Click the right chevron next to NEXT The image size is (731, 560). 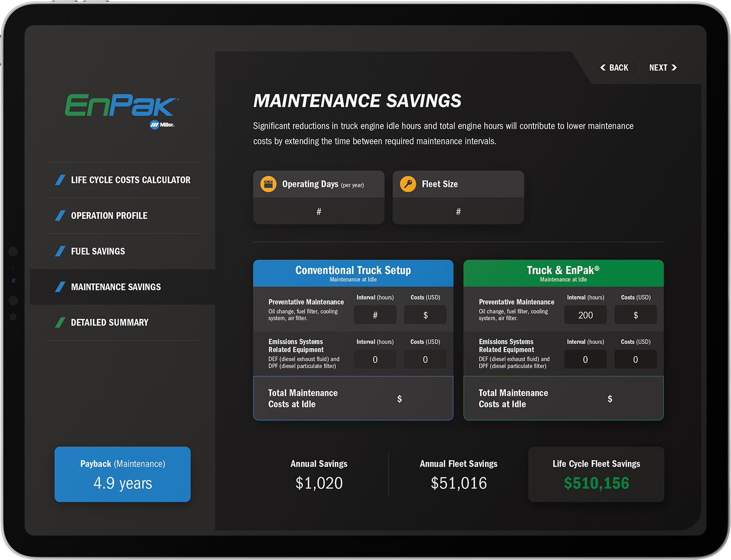[674, 68]
